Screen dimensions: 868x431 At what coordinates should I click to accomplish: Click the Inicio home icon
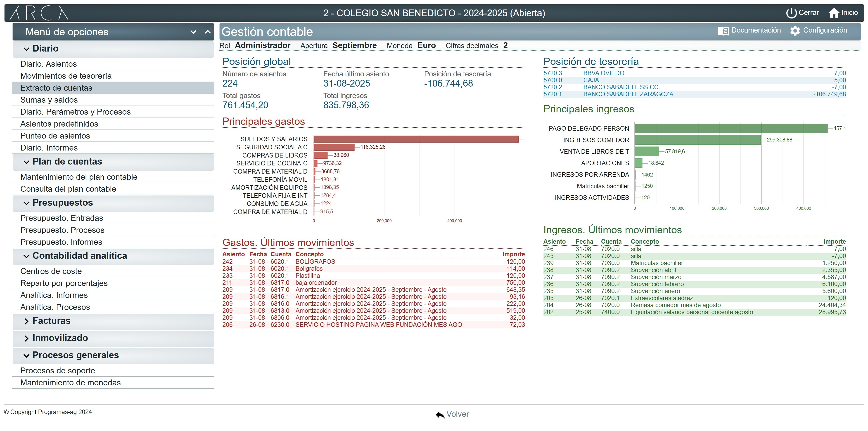click(834, 13)
